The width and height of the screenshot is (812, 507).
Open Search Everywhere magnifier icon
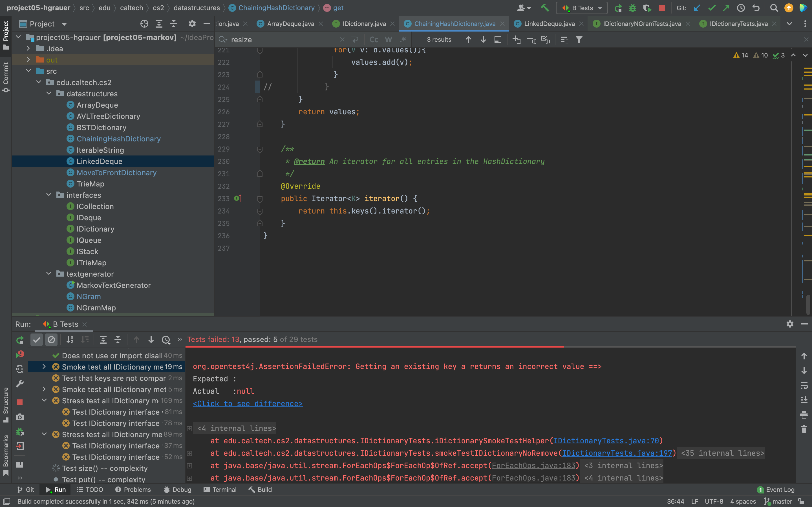tap(774, 8)
